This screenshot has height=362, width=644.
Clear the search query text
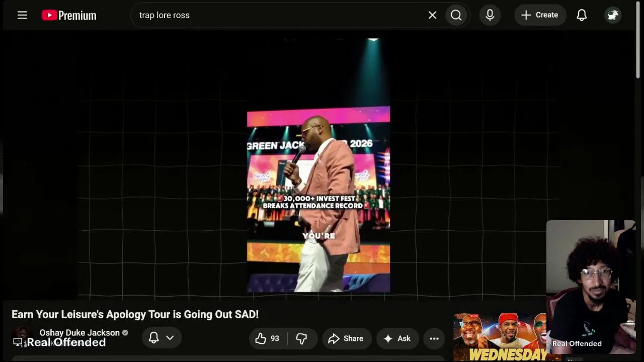pyautogui.click(x=432, y=15)
